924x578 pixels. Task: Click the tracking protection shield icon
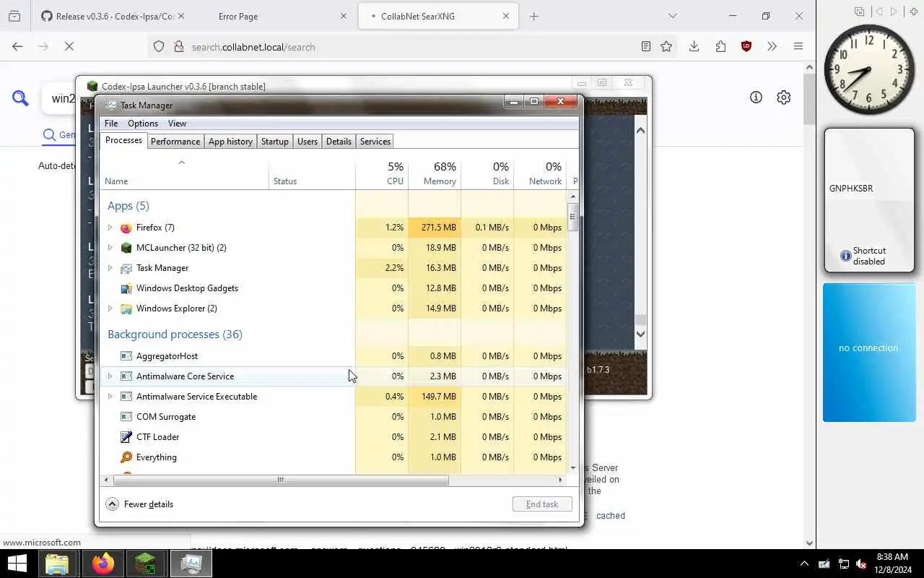pos(159,46)
